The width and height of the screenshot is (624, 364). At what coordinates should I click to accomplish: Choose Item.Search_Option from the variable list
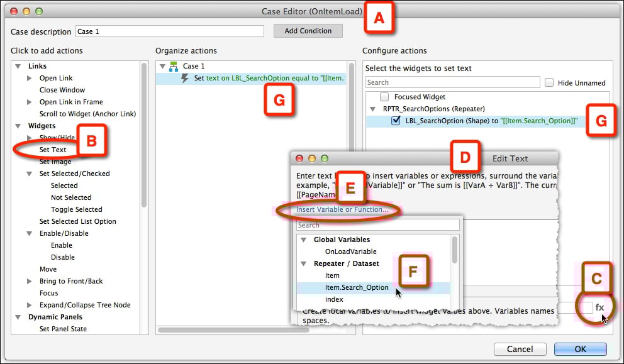pyautogui.click(x=356, y=287)
